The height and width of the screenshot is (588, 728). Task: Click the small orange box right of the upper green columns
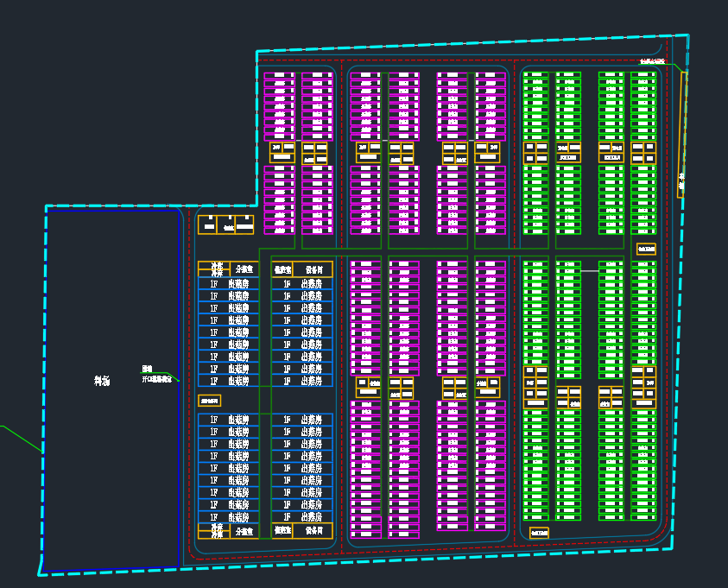coord(646,249)
